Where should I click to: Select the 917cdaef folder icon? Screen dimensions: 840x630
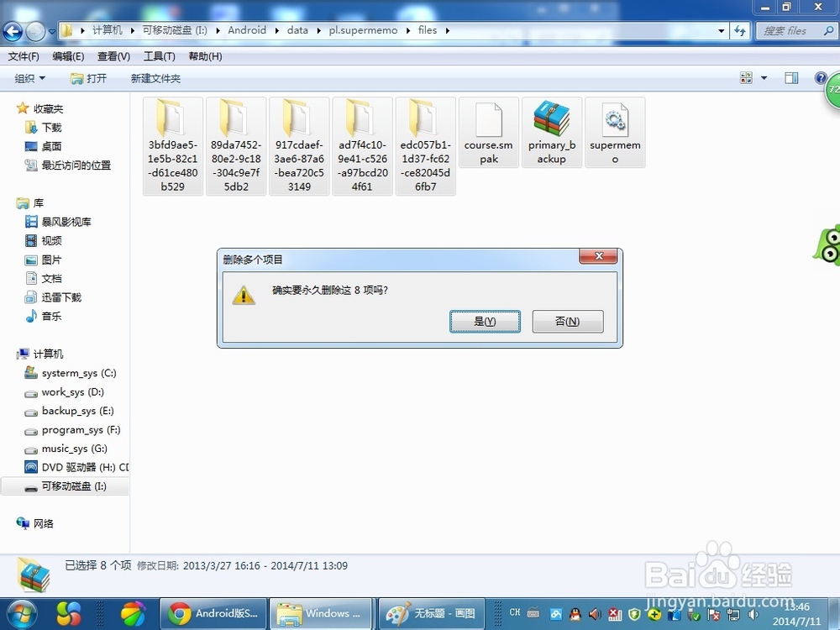click(298, 118)
